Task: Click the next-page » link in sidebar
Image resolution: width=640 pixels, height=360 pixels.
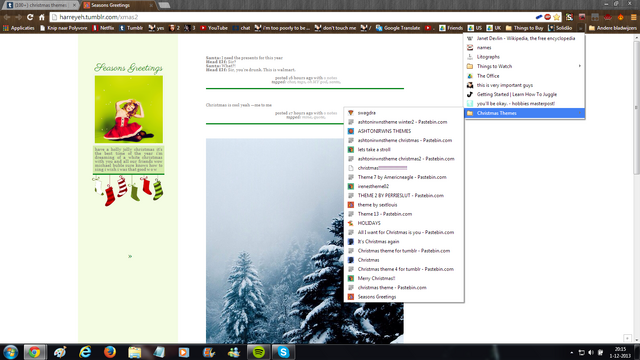Action: pos(130,256)
